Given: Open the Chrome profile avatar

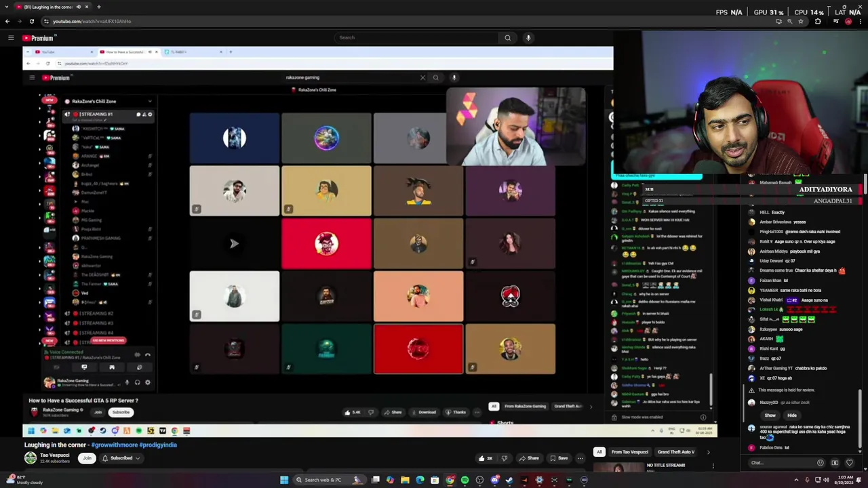Looking at the screenshot, I should tap(848, 21).
